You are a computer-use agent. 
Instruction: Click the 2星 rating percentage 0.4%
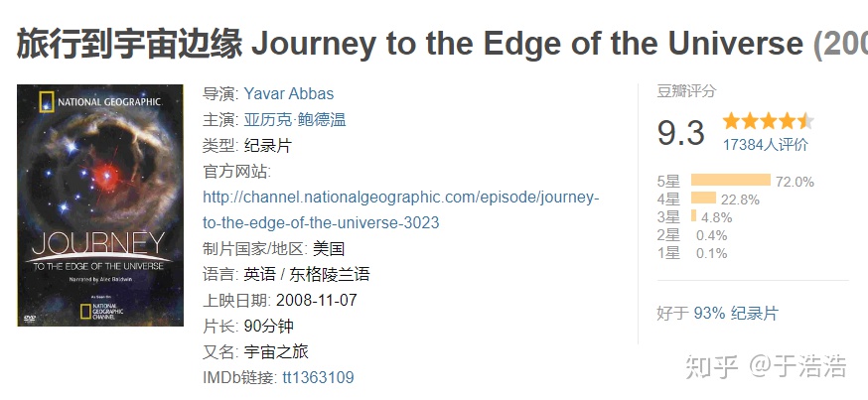pos(711,235)
